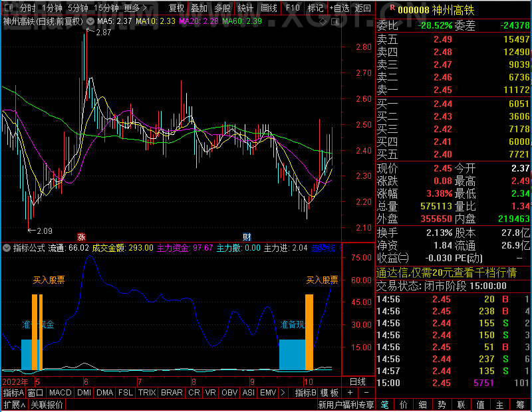
Task: Select the DMA indicator tab
Action: [104, 393]
